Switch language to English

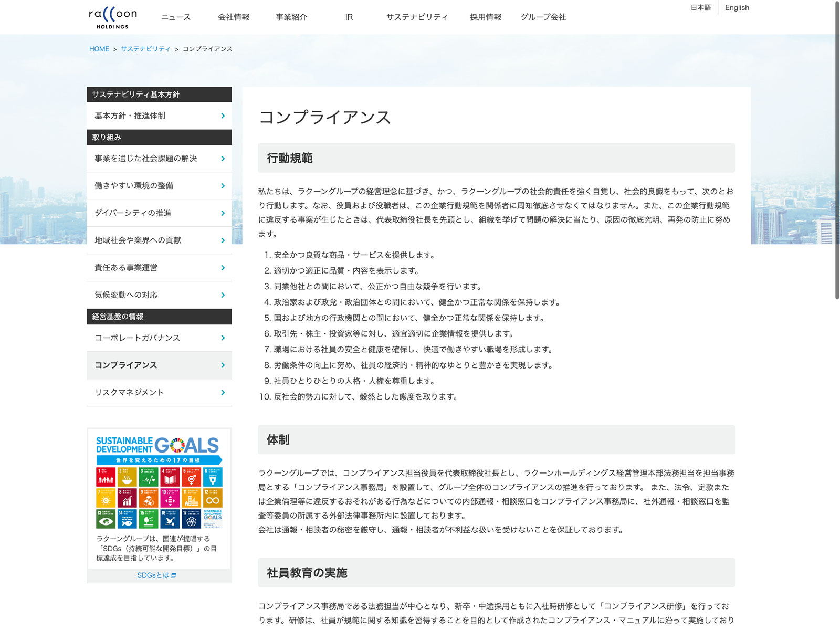click(x=737, y=8)
